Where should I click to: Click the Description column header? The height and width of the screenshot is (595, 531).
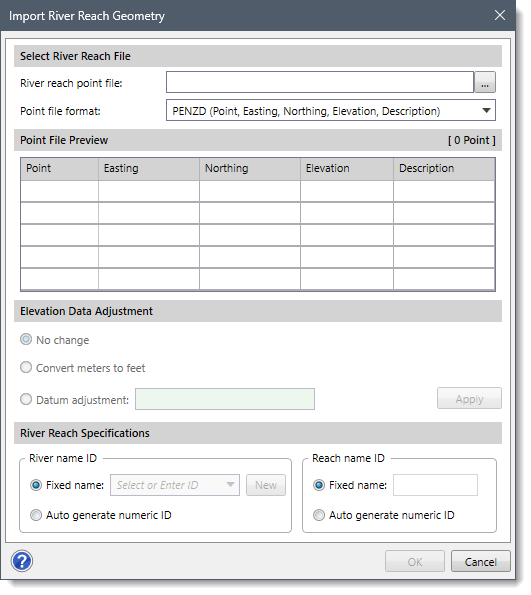pos(444,168)
